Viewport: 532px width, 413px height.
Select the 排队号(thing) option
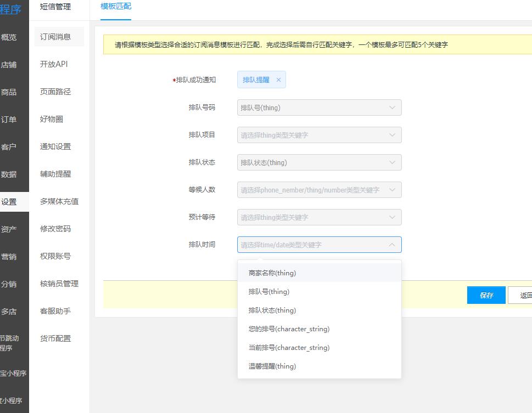point(269,292)
